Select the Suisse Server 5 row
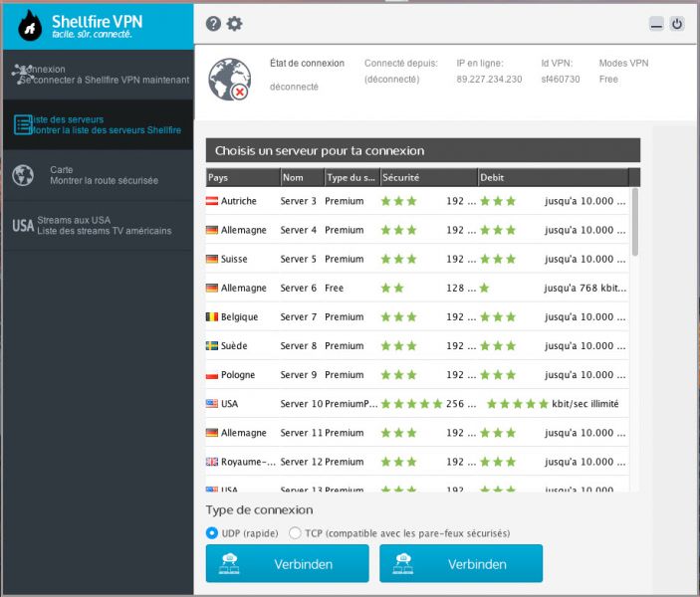Screen dimensions: 700x597 click(417, 260)
